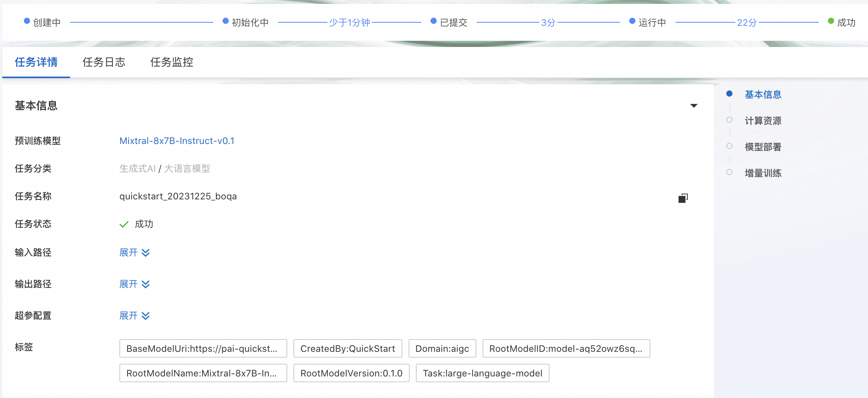The image size is (868, 398).
Task: Open the 任务日志 tab
Action: [x=104, y=62]
